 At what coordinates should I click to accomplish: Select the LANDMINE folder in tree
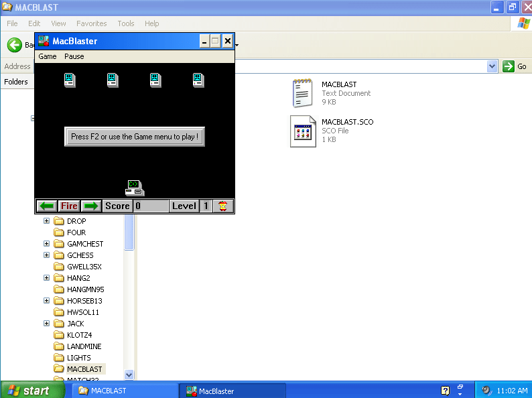84,346
